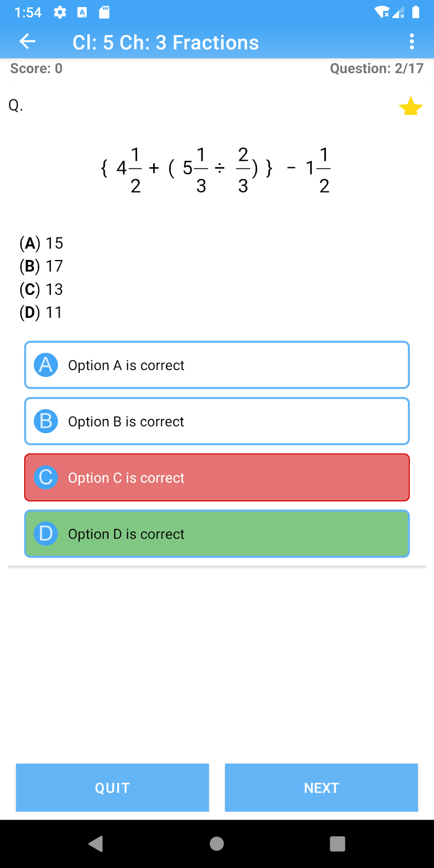Viewport: 434px width, 868px height.
Task: Tap the blue A circle icon
Action: (46, 365)
